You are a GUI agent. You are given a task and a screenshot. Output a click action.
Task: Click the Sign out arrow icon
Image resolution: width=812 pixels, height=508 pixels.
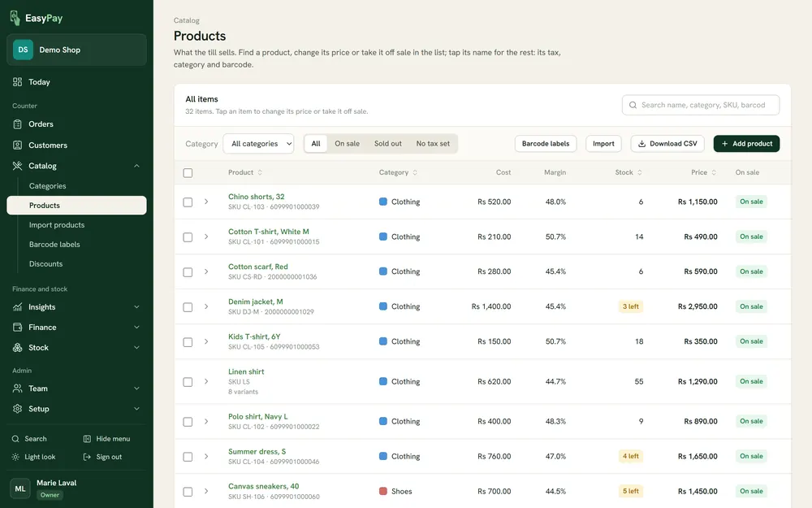pos(87,457)
